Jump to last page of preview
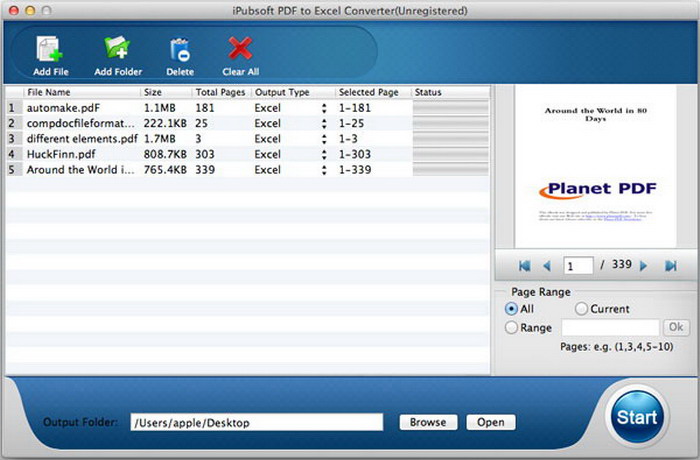700x460 pixels. pyautogui.click(x=671, y=266)
